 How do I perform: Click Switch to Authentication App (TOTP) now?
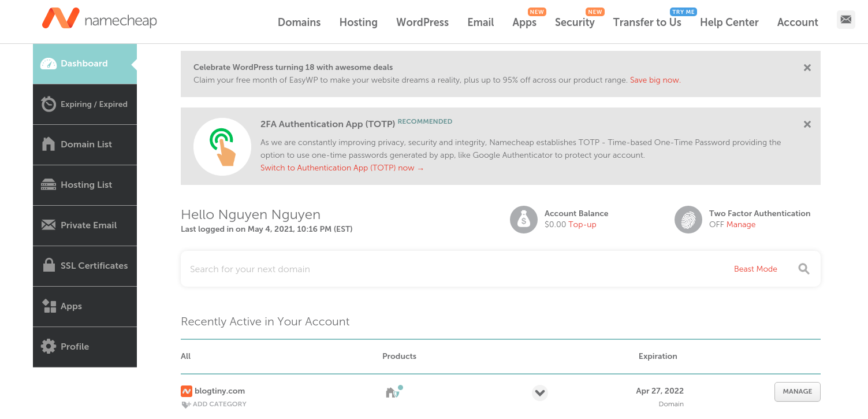click(342, 168)
